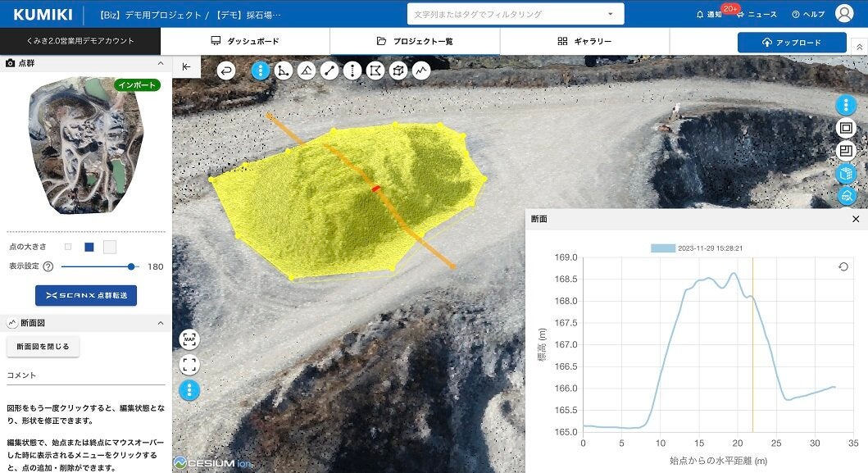Choose the polygon area tool

375,70
